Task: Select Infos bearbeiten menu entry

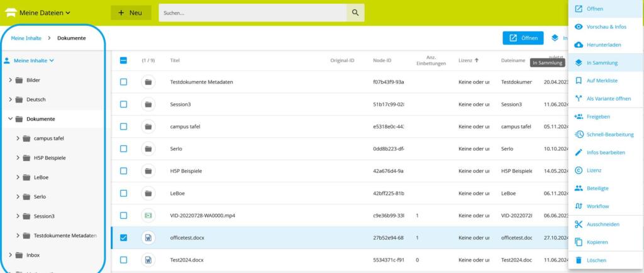Action: [x=606, y=152]
